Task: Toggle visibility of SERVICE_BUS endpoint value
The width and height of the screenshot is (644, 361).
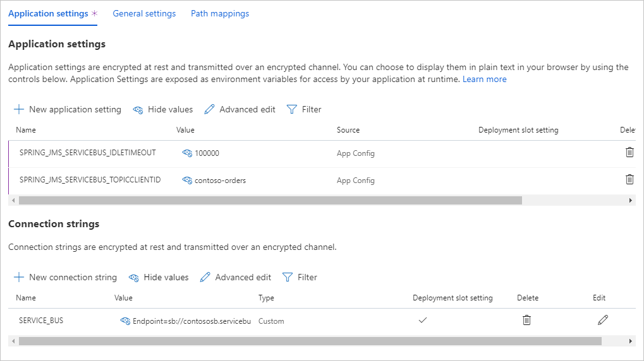Action: (x=125, y=321)
